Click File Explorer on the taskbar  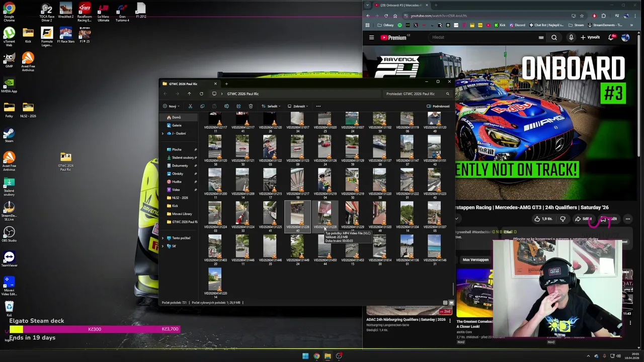(x=328, y=356)
